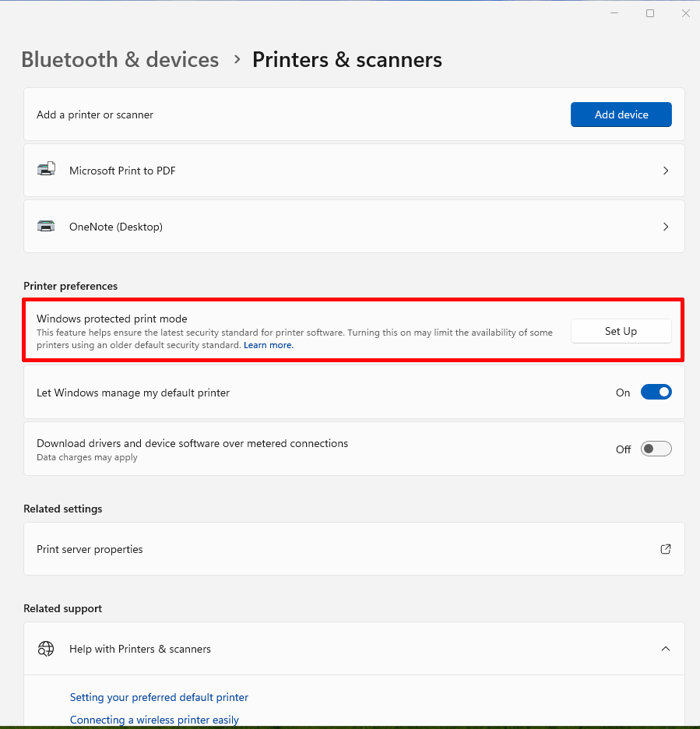Screen dimensions: 700x729
Task: Go back to Bluetooth & devices
Action: click(120, 59)
